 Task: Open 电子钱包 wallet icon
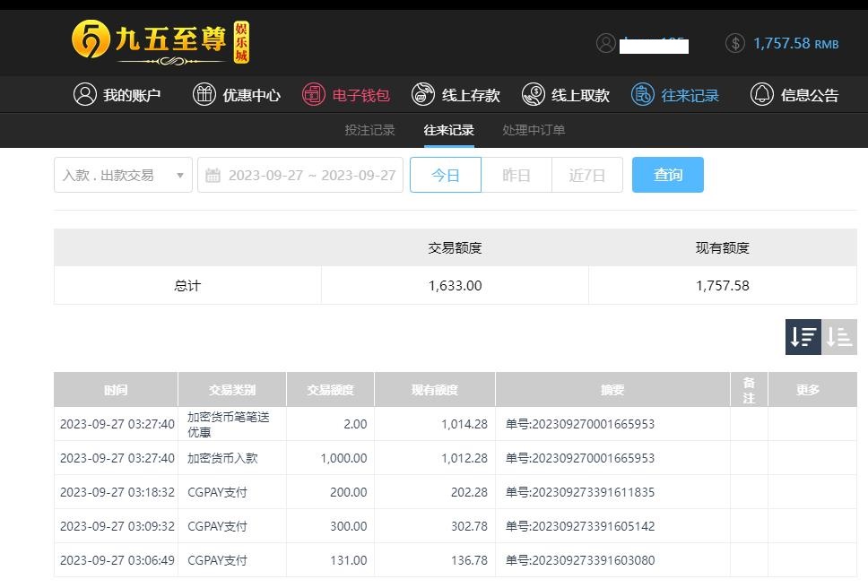(313, 94)
